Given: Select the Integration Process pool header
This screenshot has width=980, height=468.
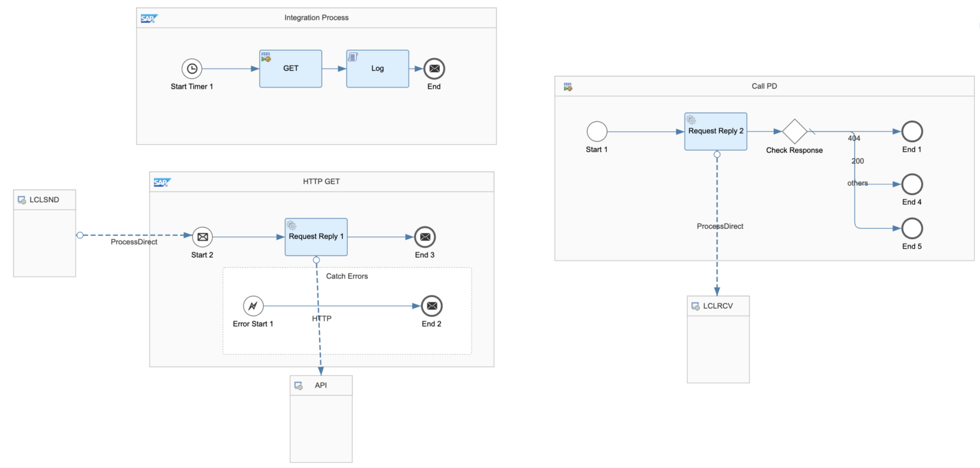Looking at the screenshot, I should [x=316, y=18].
